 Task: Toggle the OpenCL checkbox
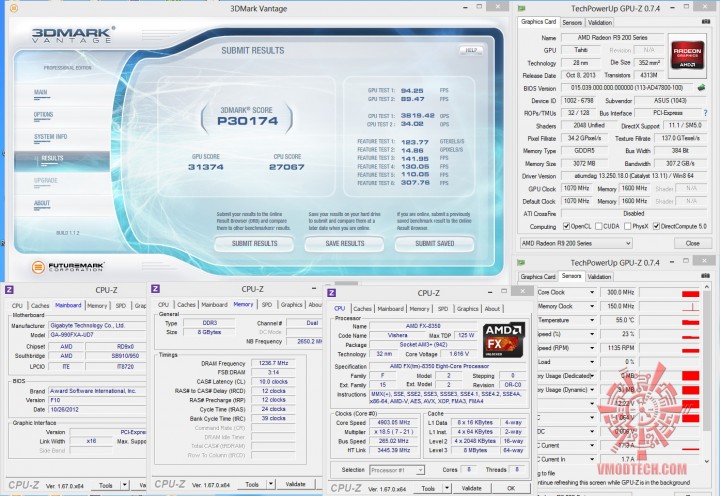tap(566, 226)
